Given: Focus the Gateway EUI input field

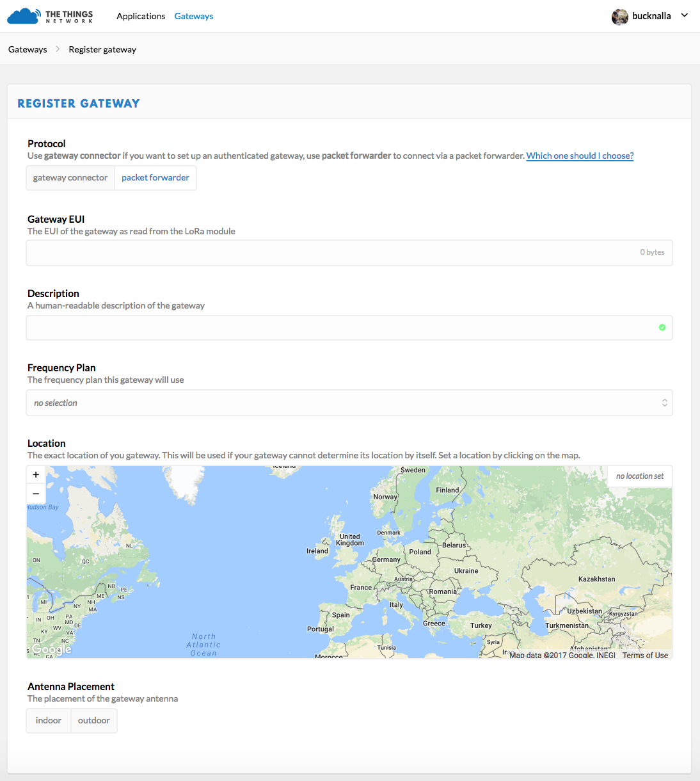Looking at the screenshot, I should (x=349, y=253).
